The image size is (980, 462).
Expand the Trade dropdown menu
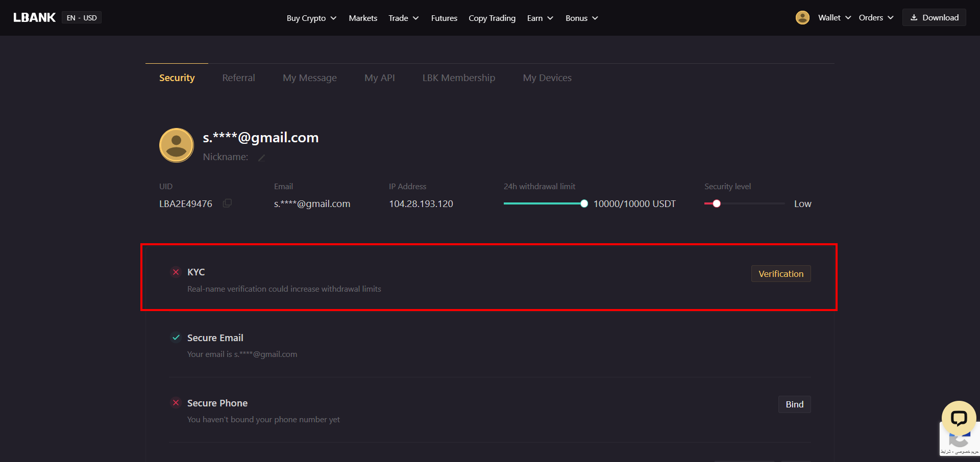(403, 18)
